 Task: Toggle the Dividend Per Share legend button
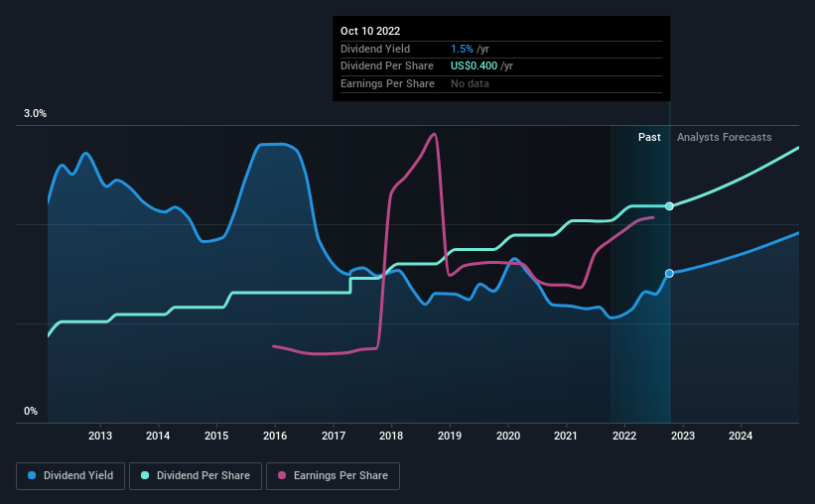196,476
